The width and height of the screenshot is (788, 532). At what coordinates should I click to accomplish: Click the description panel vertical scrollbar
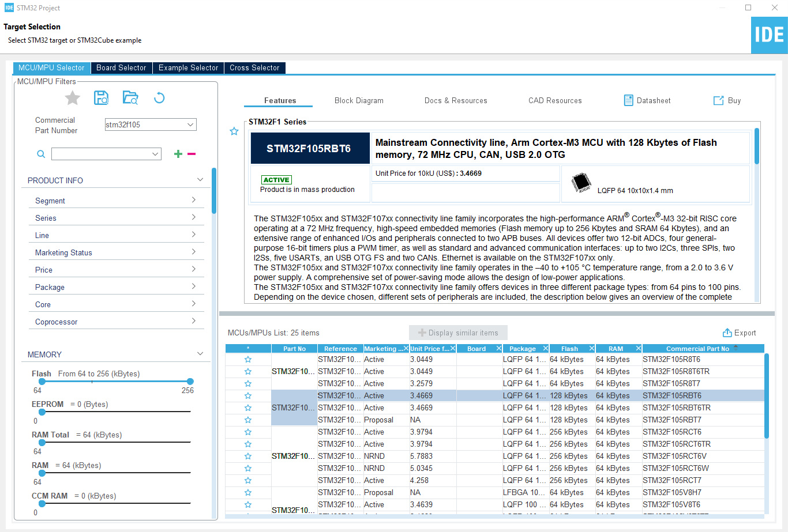click(757, 146)
